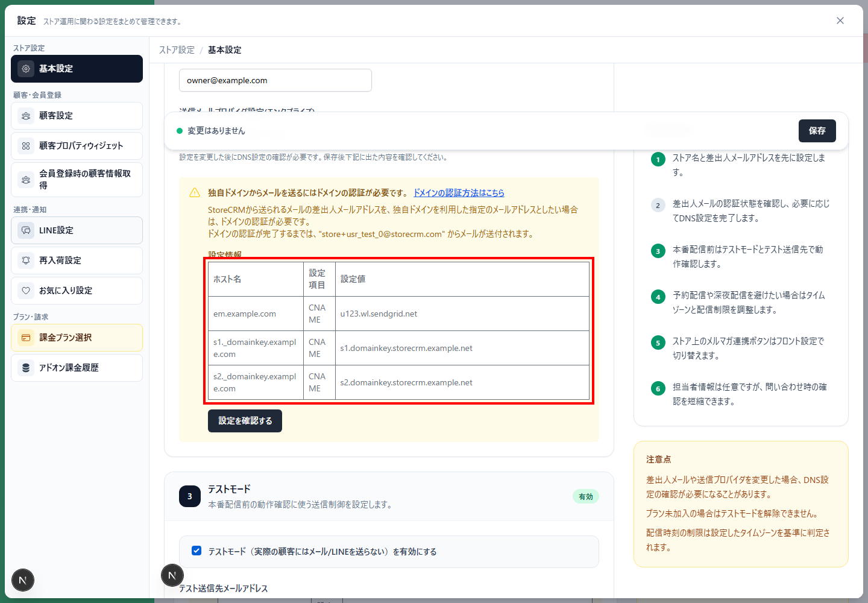
Task: Click the 保存 button
Action: pos(817,131)
